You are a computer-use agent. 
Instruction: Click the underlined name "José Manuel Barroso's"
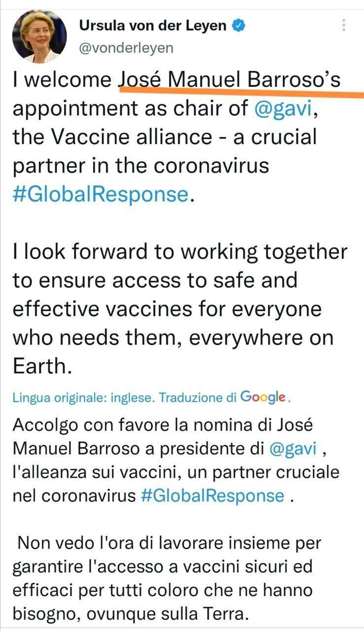pos(229,80)
